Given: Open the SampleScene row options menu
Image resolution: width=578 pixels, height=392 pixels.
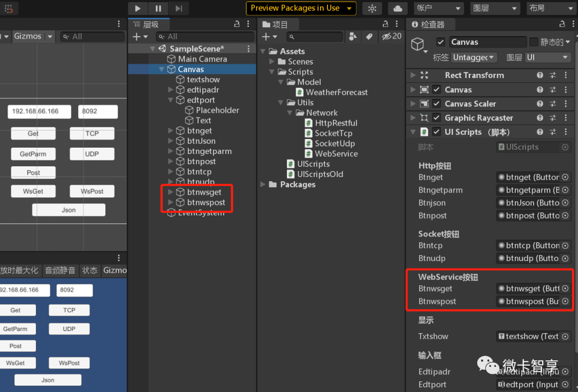Looking at the screenshot, I should (x=249, y=49).
